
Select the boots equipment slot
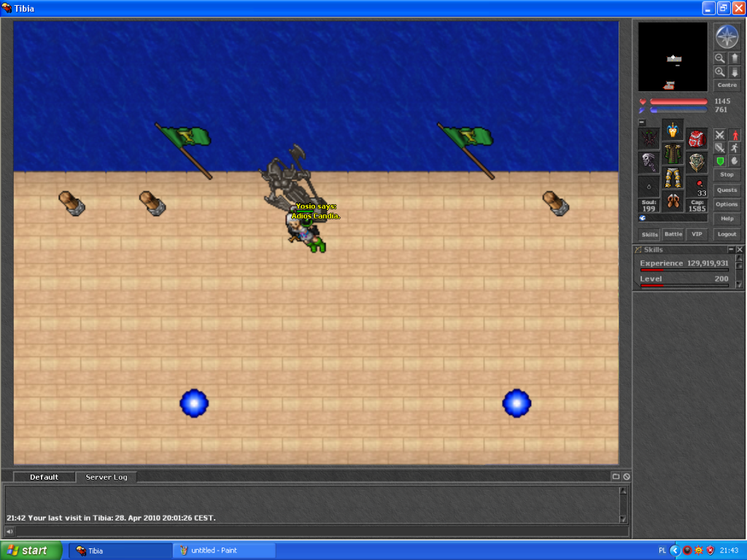click(673, 201)
